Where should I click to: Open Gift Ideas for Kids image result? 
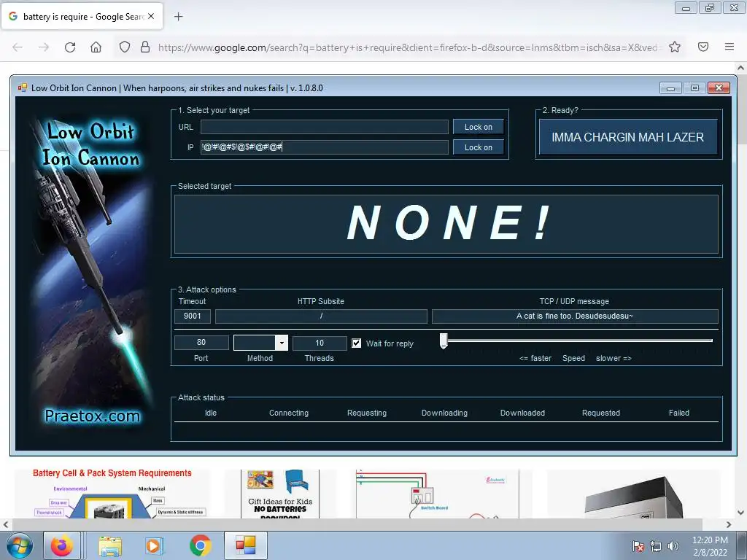[280, 494]
